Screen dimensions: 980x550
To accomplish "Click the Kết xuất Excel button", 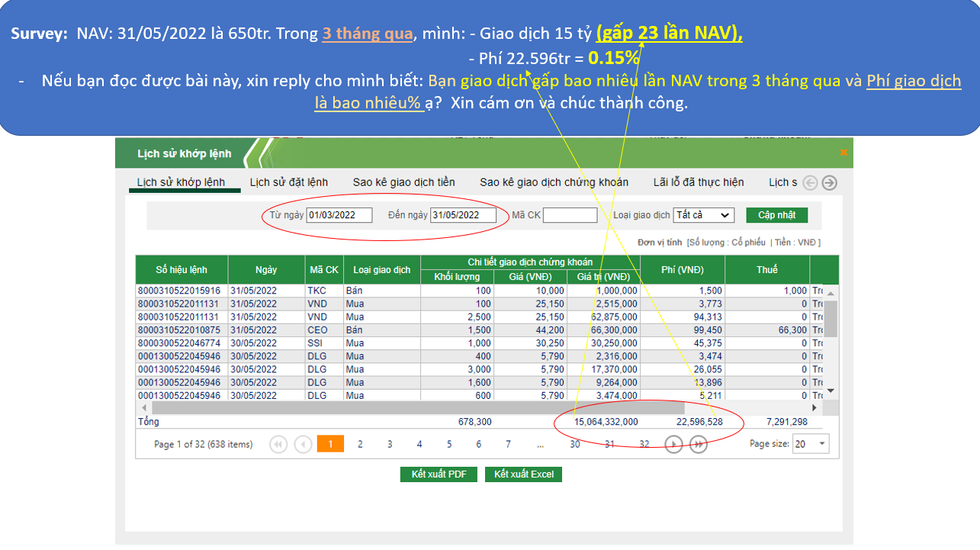I will pos(523,474).
